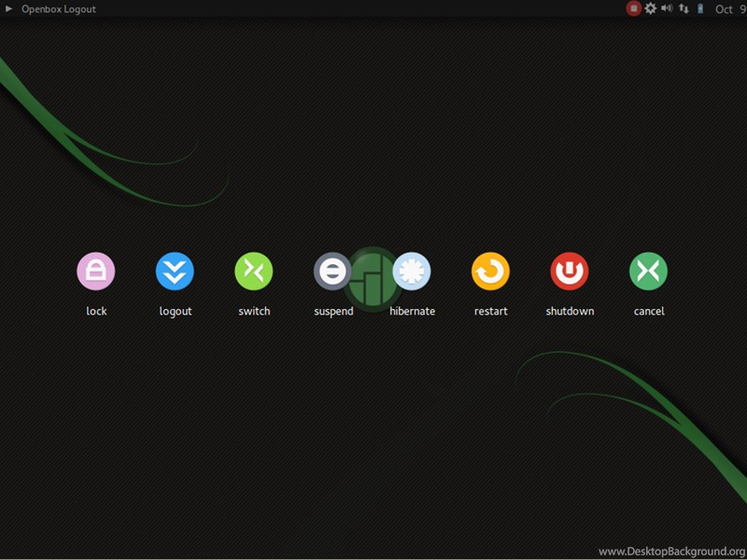Select the green switch user icon
The width and height of the screenshot is (747, 560).
tap(254, 271)
